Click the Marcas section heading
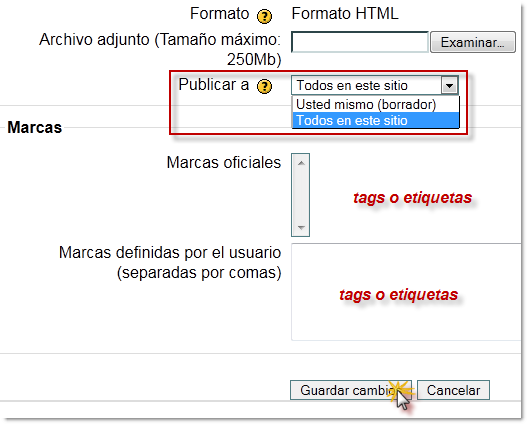This screenshot has width=527, height=424. point(35,127)
